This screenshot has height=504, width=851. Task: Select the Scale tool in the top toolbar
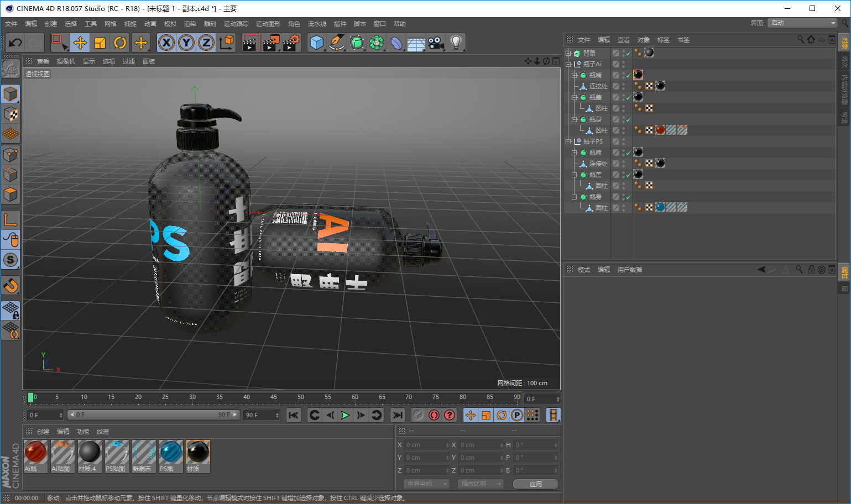(x=100, y=43)
